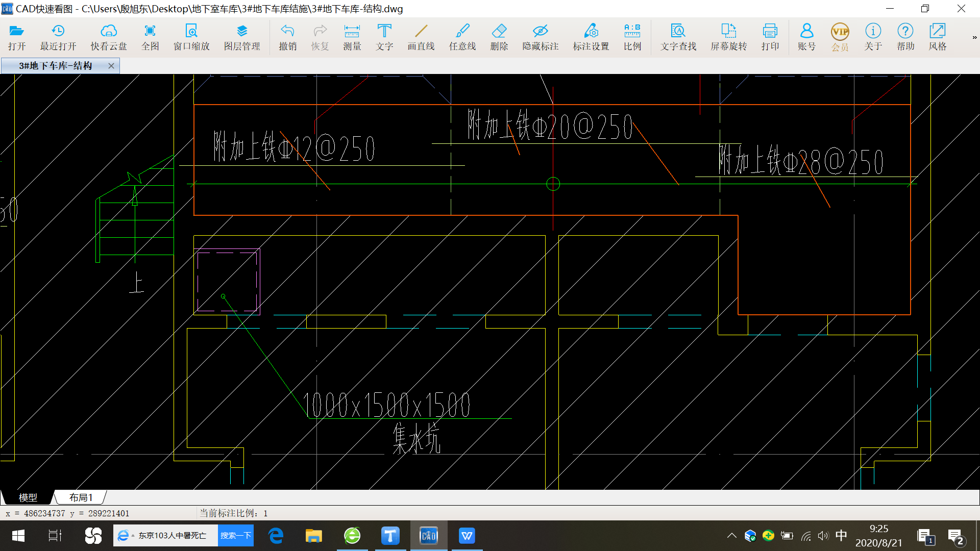Click the 附加上铁Φ28@250 annotation
Viewport: 980px width, 551px height.
801,160
